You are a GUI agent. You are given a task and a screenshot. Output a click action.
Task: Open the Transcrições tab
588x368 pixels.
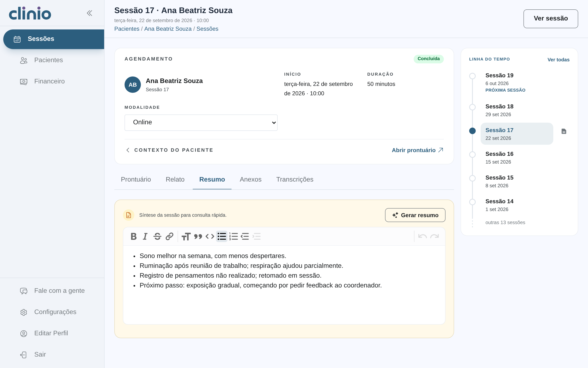(x=295, y=179)
